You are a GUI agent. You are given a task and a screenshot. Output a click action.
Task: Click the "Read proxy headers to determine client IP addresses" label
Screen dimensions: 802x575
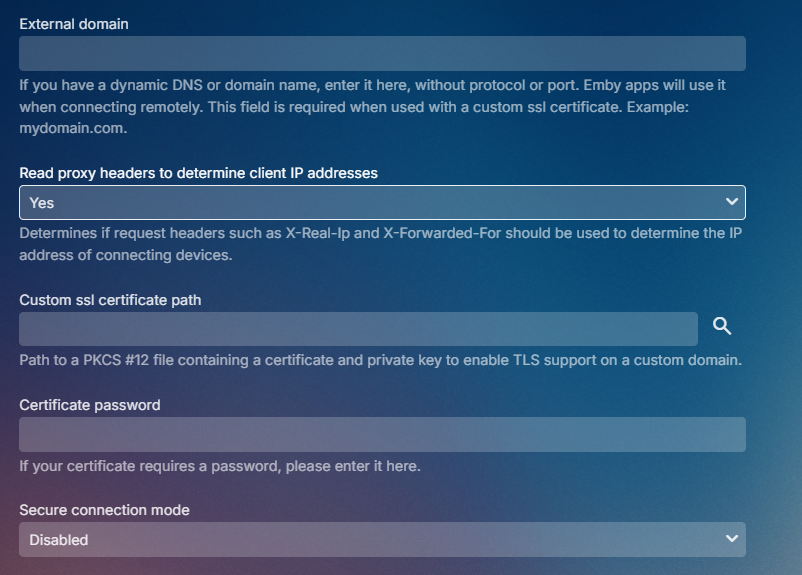point(199,173)
